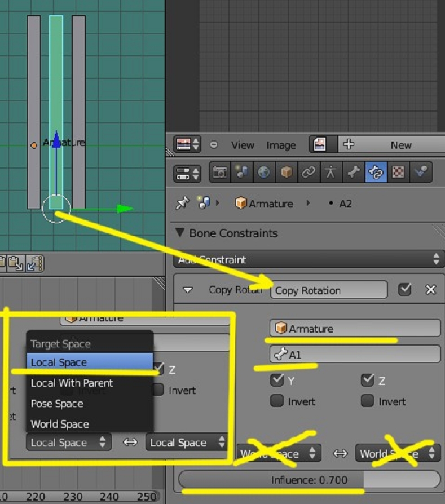Click the blue Z axis arrow handle
The width and height of the screenshot is (445, 504).
click(56, 139)
